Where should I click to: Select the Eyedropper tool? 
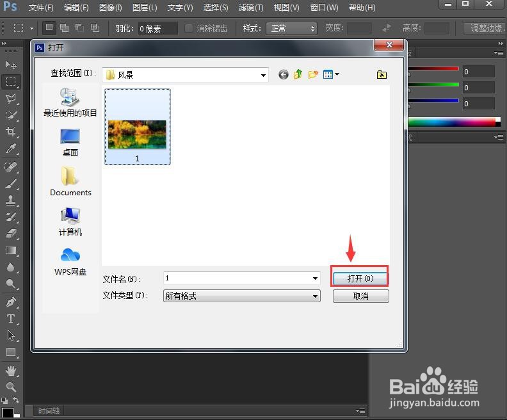click(x=11, y=149)
